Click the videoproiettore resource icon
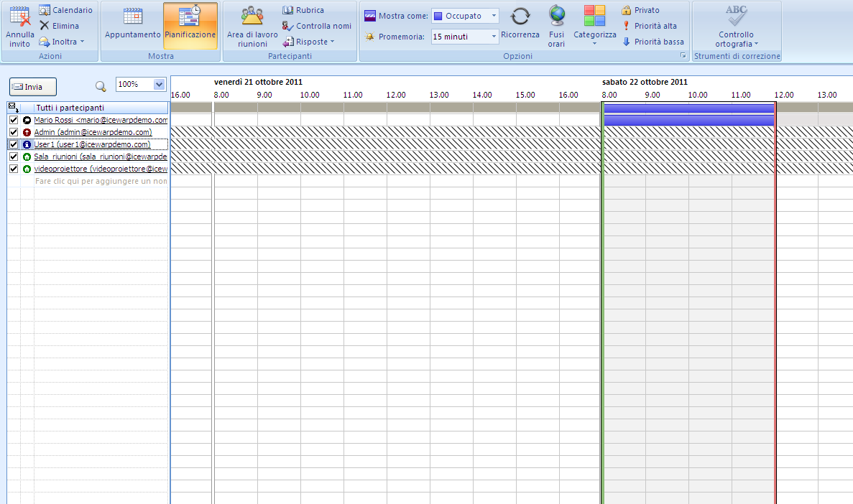853x504 pixels. [27, 169]
